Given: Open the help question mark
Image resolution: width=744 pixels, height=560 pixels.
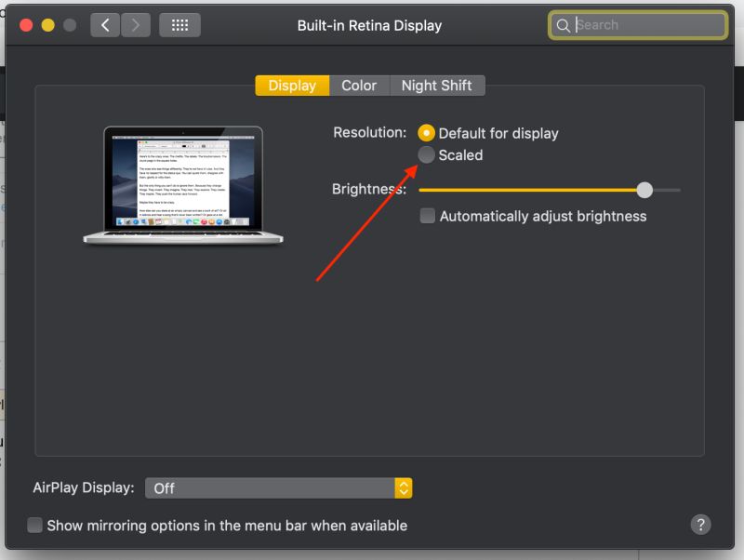Looking at the screenshot, I should [700, 524].
